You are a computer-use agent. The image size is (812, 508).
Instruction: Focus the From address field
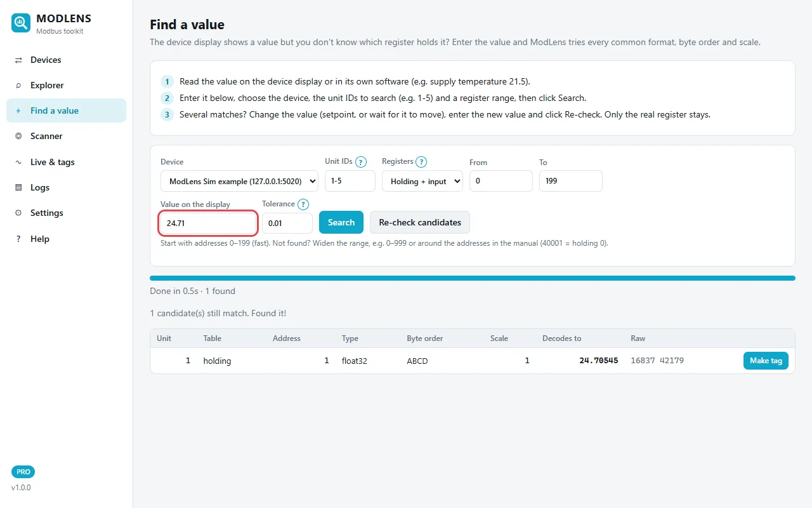click(501, 181)
